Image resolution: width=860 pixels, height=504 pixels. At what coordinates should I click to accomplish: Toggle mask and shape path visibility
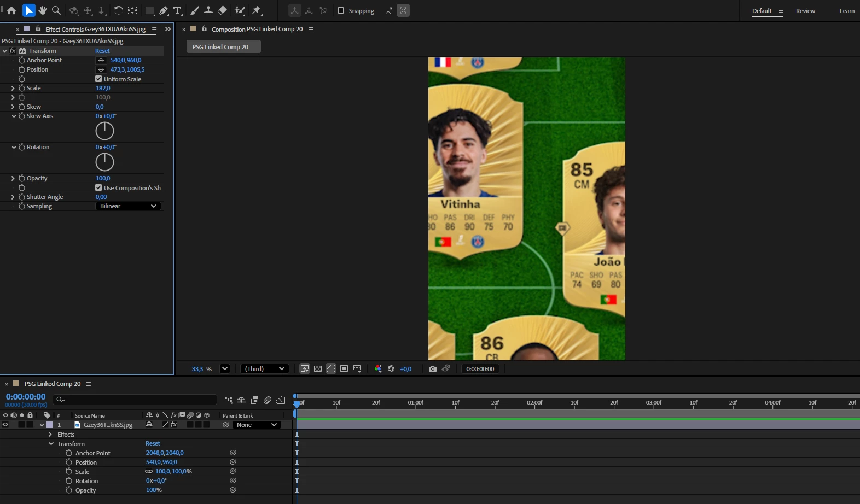(x=331, y=369)
